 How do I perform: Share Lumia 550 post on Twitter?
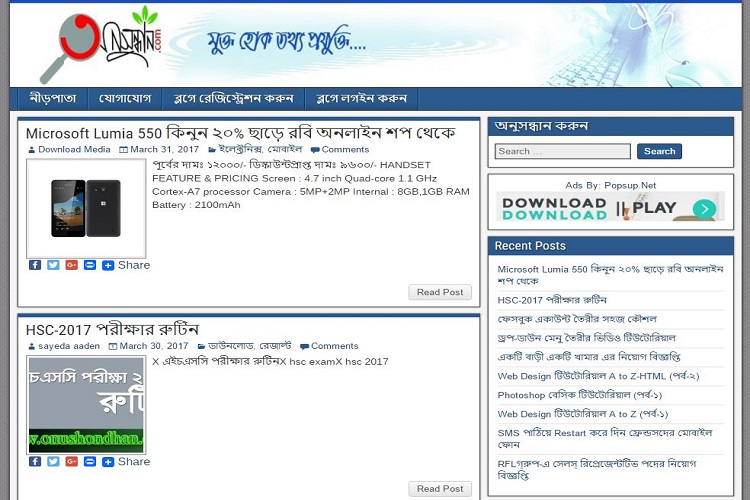[x=53, y=265]
